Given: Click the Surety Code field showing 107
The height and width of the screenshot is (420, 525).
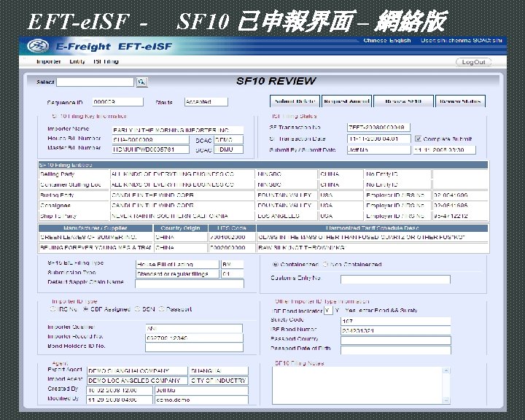Looking at the screenshot, I should click(396, 321).
